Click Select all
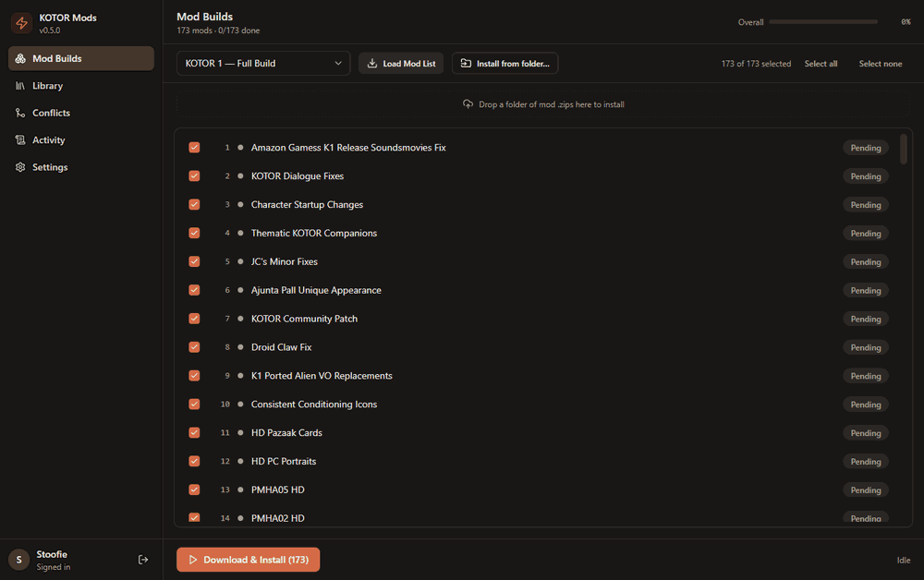Viewport: 924px width, 580px height. (x=821, y=64)
